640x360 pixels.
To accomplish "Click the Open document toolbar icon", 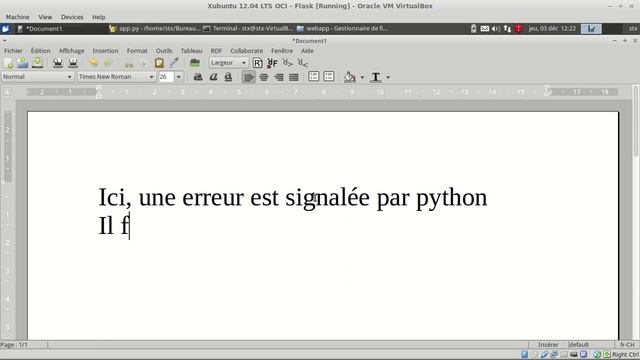I will pyautogui.click(x=23, y=63).
